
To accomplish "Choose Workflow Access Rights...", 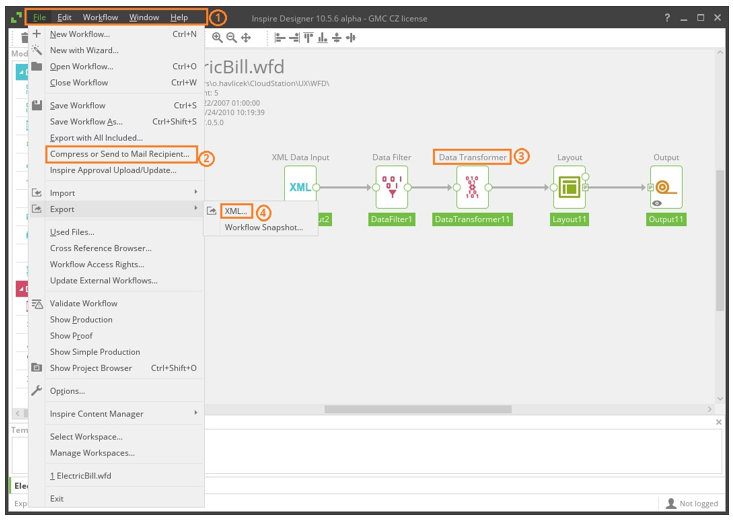I will (116, 264).
